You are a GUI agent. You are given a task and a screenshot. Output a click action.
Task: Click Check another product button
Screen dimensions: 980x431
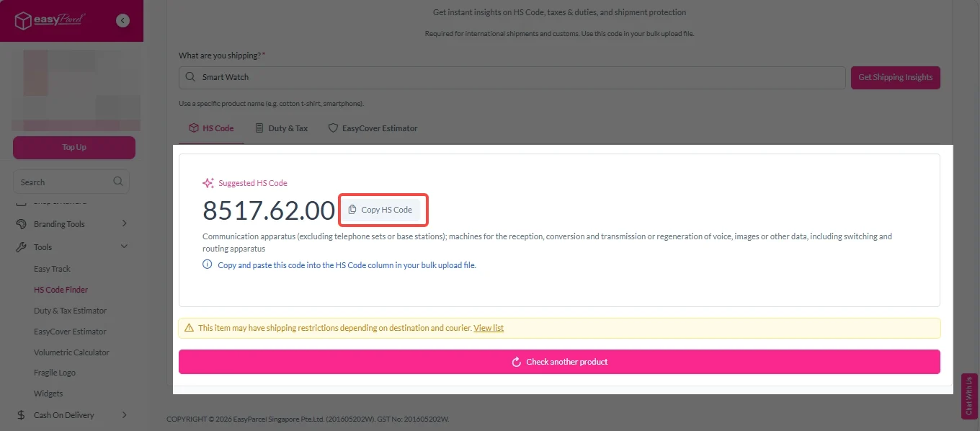click(559, 362)
